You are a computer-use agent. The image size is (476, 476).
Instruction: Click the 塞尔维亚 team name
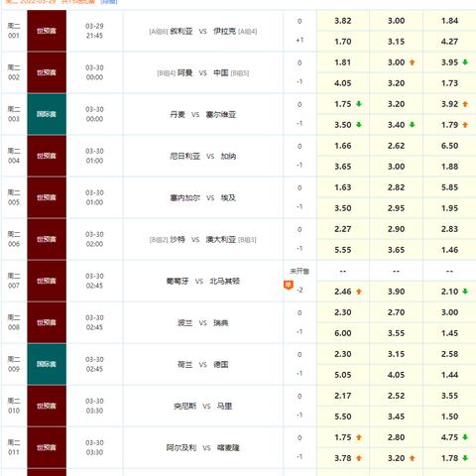pos(221,115)
